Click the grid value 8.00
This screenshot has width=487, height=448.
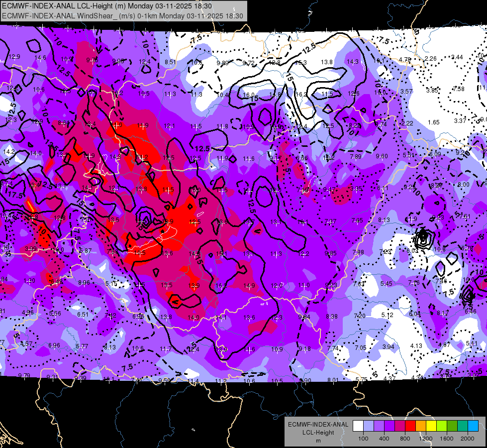pyautogui.click(x=464, y=184)
